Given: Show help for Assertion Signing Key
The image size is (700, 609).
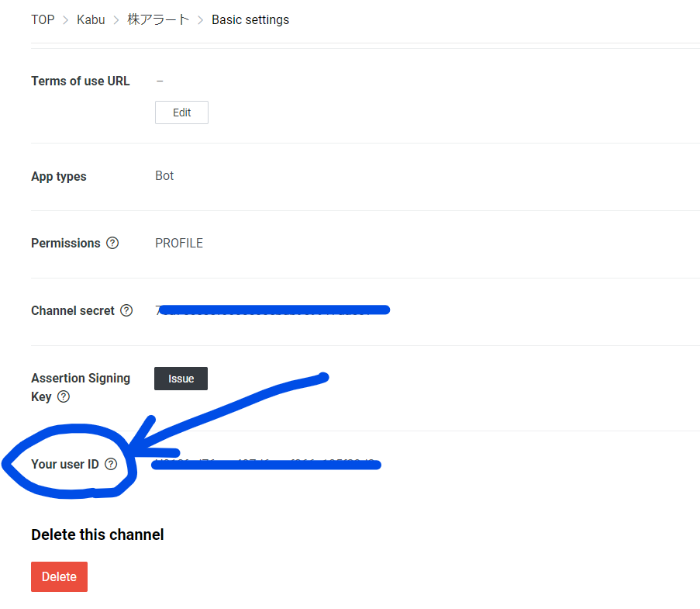Looking at the screenshot, I should pos(64,396).
